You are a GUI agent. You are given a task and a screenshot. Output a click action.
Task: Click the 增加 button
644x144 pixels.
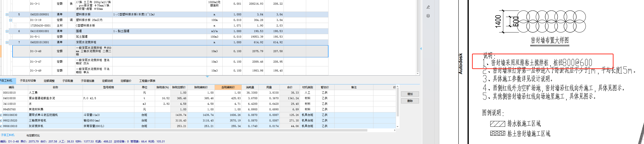point(410,94)
